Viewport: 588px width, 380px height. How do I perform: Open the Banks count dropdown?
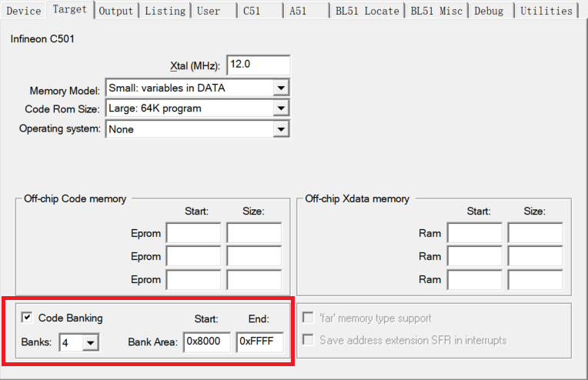[x=91, y=342]
